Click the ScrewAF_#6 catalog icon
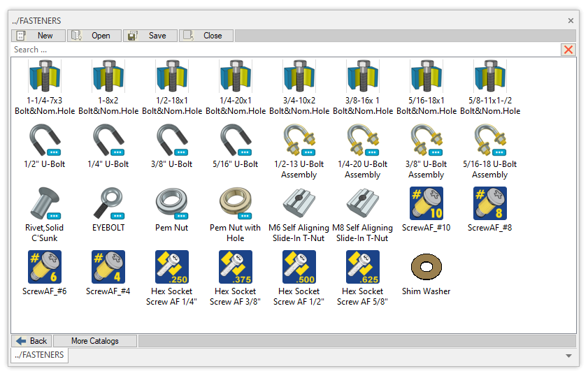Viewport: 588px width, 378px height. pyautogui.click(x=45, y=267)
